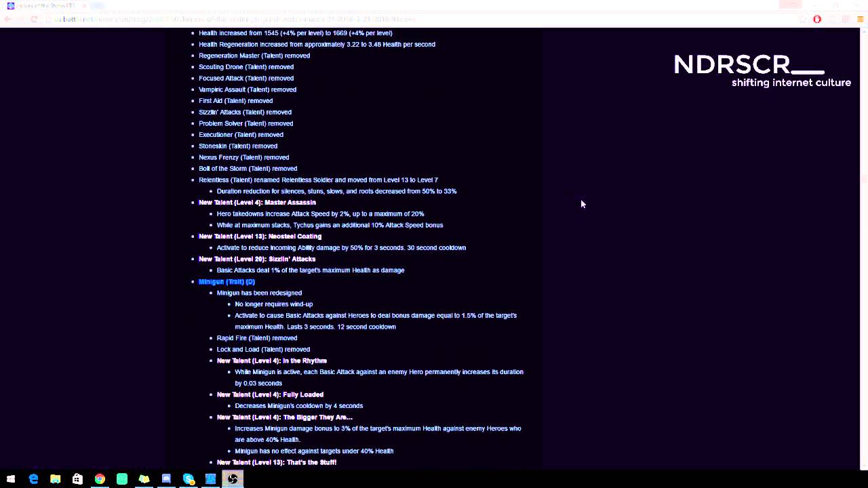868x488 pixels.
Task: Click 'New Talent (Level 4): In the Rhythm'
Action: tap(271, 361)
